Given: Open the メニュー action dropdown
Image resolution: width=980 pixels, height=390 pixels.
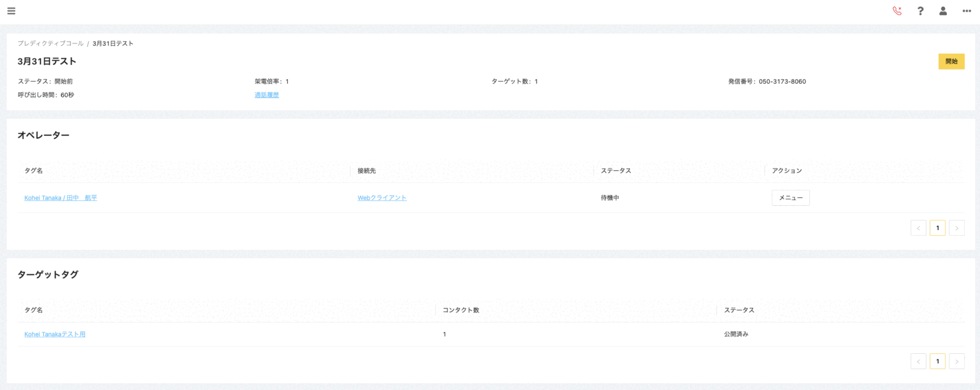Looking at the screenshot, I should (791, 198).
